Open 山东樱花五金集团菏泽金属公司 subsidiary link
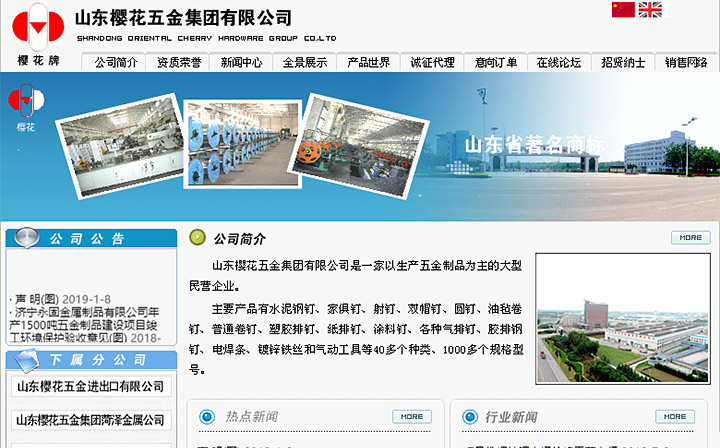 [x=90, y=420]
